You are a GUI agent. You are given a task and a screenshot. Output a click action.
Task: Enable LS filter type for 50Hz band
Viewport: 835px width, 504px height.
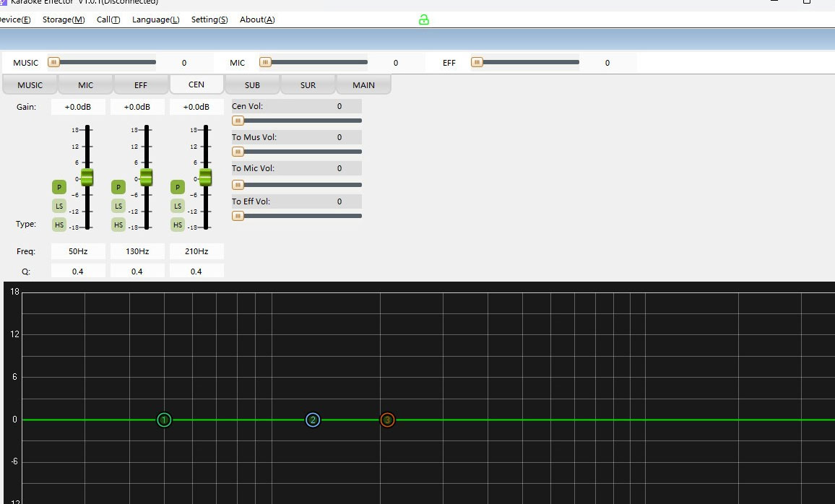point(59,206)
